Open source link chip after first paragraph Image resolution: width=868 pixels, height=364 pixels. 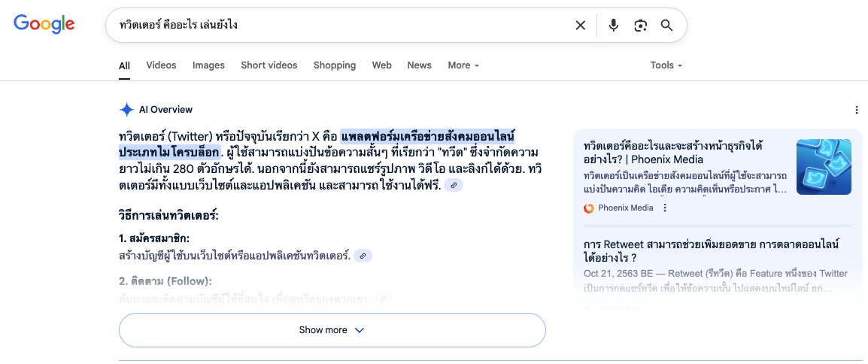click(x=454, y=186)
